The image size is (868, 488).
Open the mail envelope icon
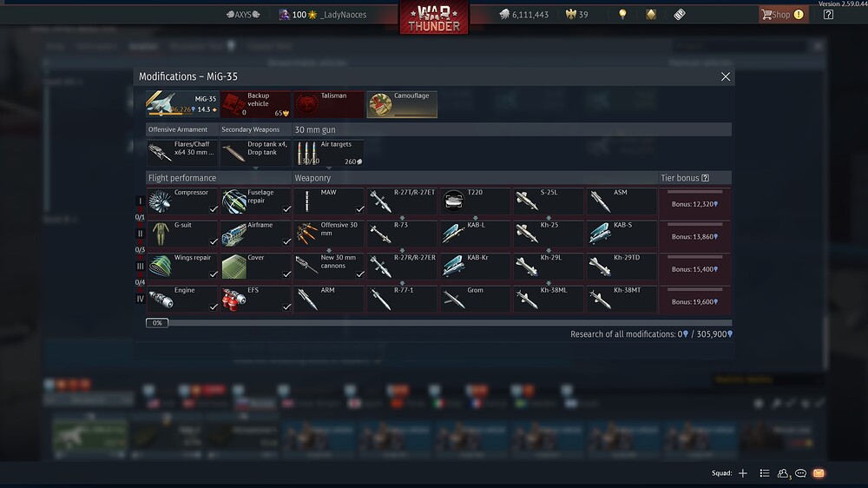click(819, 473)
